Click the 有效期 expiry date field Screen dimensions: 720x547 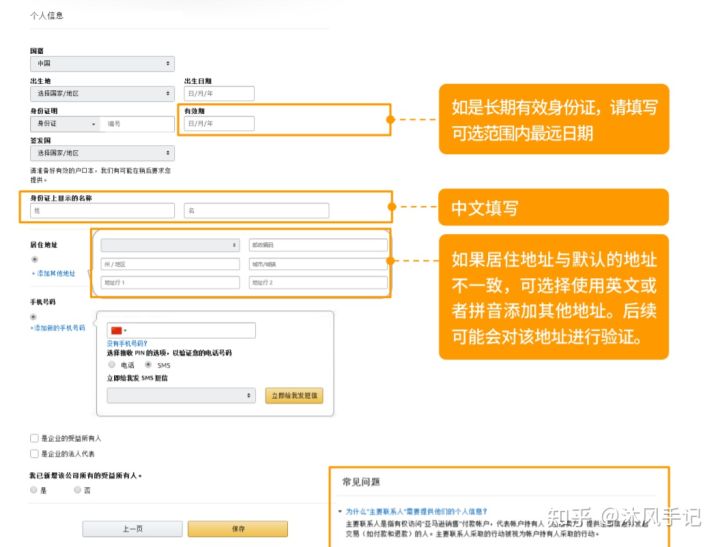(x=219, y=124)
